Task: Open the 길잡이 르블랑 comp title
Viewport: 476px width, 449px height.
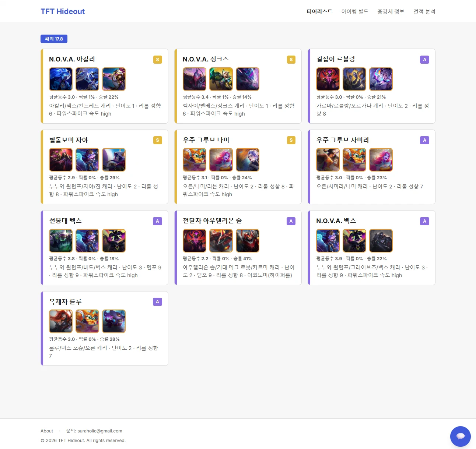Action: click(x=336, y=59)
